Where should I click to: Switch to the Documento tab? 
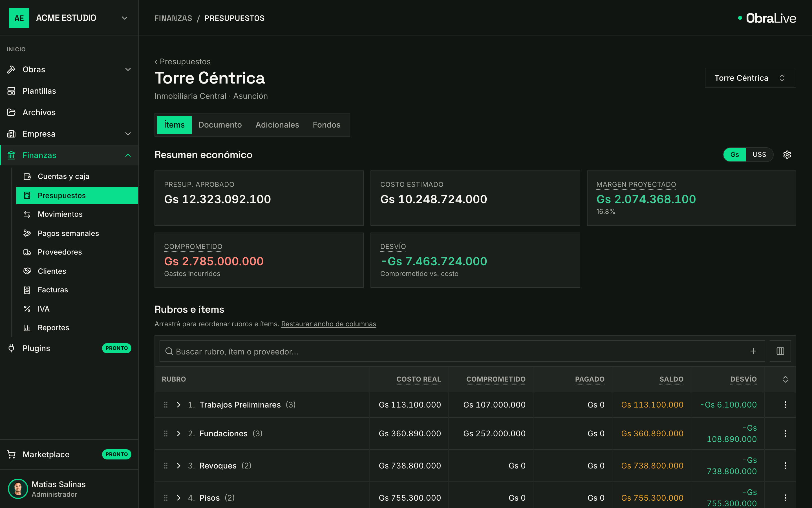pos(220,125)
